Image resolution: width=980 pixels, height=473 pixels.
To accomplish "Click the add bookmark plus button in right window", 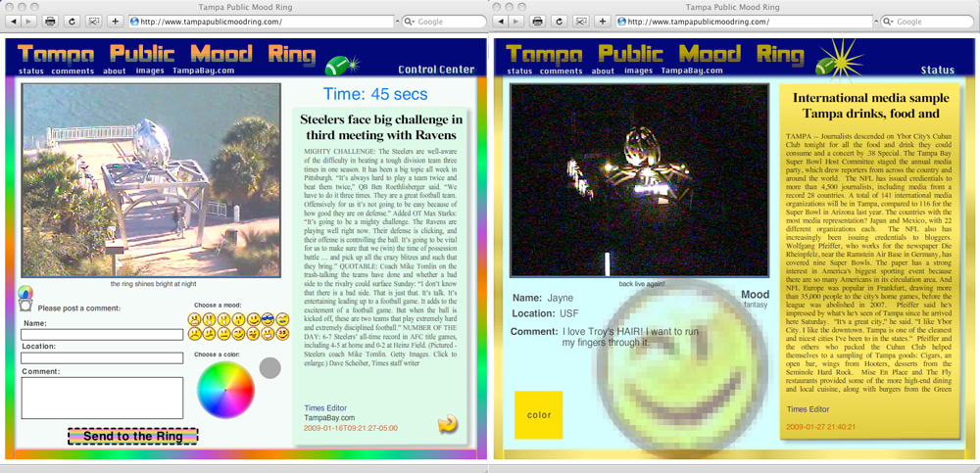I will [x=604, y=21].
